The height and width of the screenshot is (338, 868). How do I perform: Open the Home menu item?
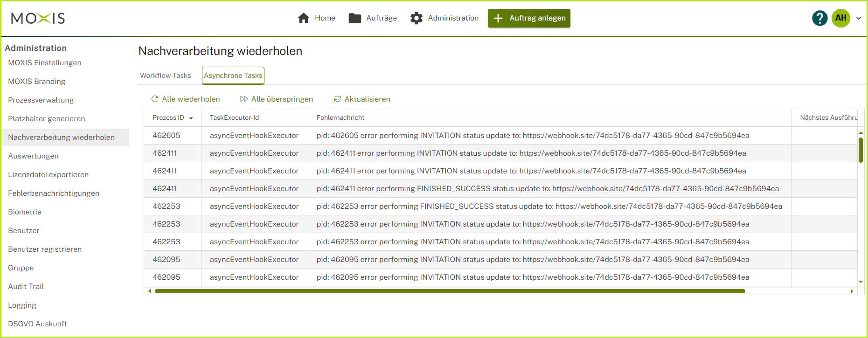(316, 18)
